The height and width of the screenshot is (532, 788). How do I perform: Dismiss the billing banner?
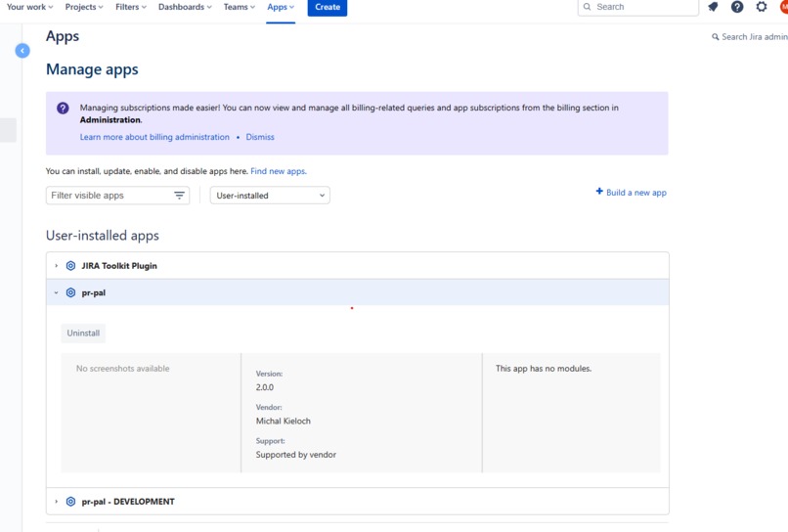[260, 137]
